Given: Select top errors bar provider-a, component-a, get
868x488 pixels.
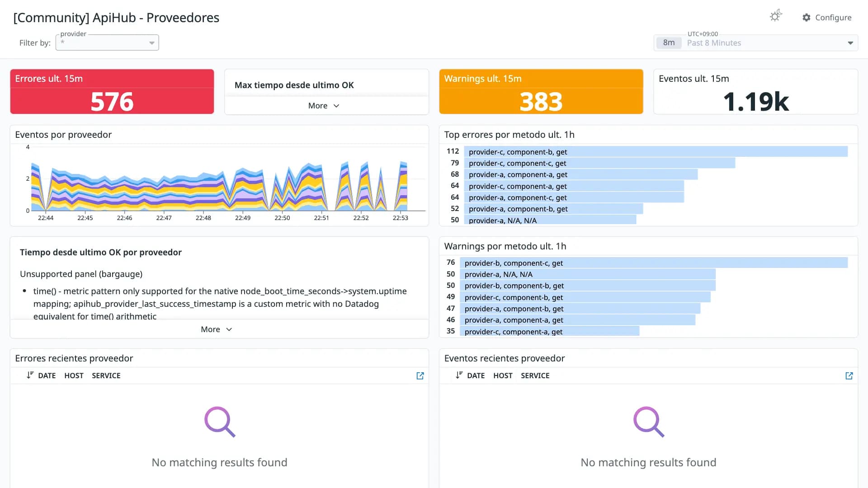Looking at the screenshot, I should 580,174.
